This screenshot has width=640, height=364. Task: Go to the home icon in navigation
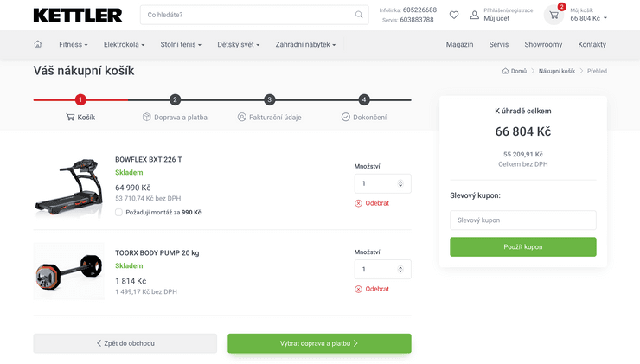(x=37, y=44)
